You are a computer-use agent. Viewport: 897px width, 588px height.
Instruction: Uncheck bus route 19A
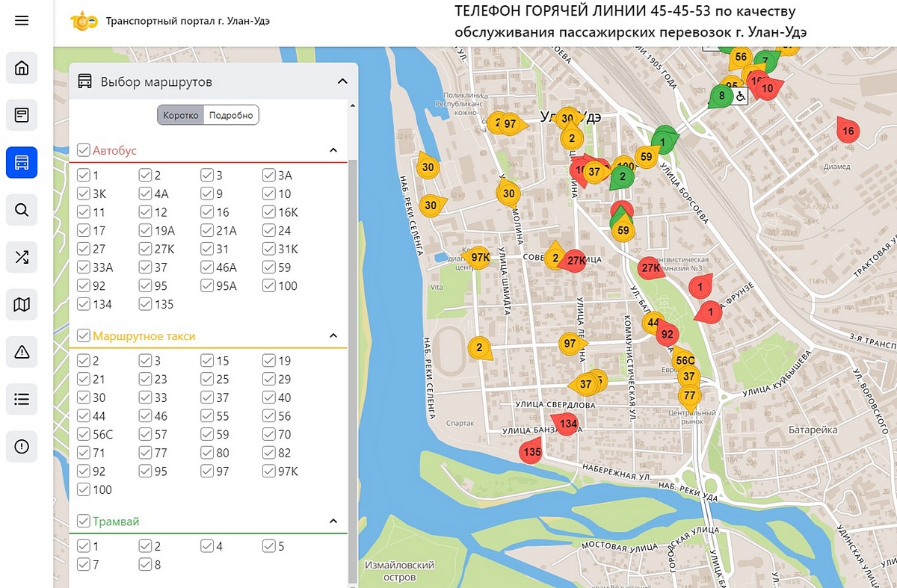pos(145,231)
